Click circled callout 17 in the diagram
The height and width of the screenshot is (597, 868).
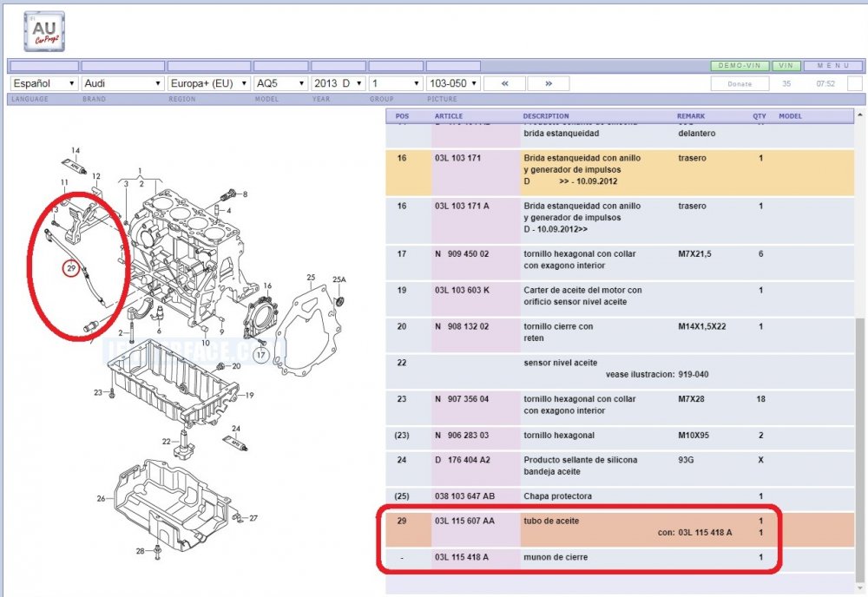(260, 355)
